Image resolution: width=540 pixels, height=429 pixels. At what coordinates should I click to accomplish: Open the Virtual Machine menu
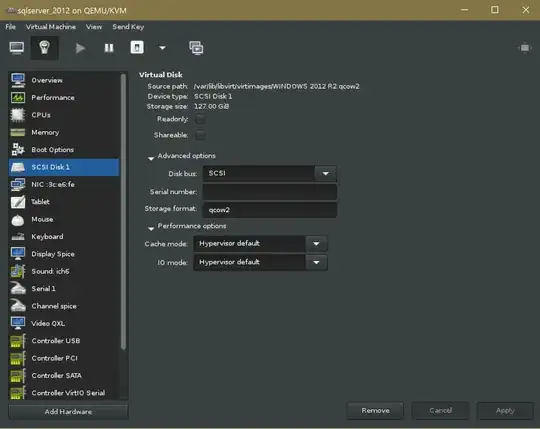point(51,27)
